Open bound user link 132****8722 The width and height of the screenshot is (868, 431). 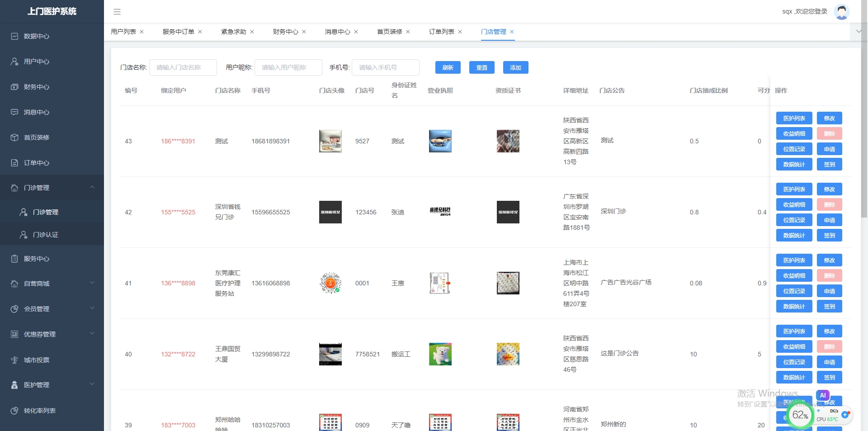click(178, 354)
